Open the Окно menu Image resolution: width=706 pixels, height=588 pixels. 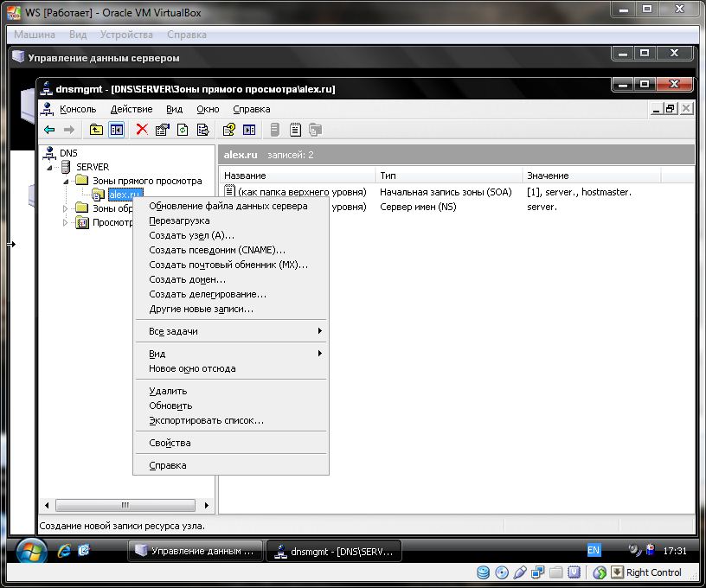pos(208,109)
